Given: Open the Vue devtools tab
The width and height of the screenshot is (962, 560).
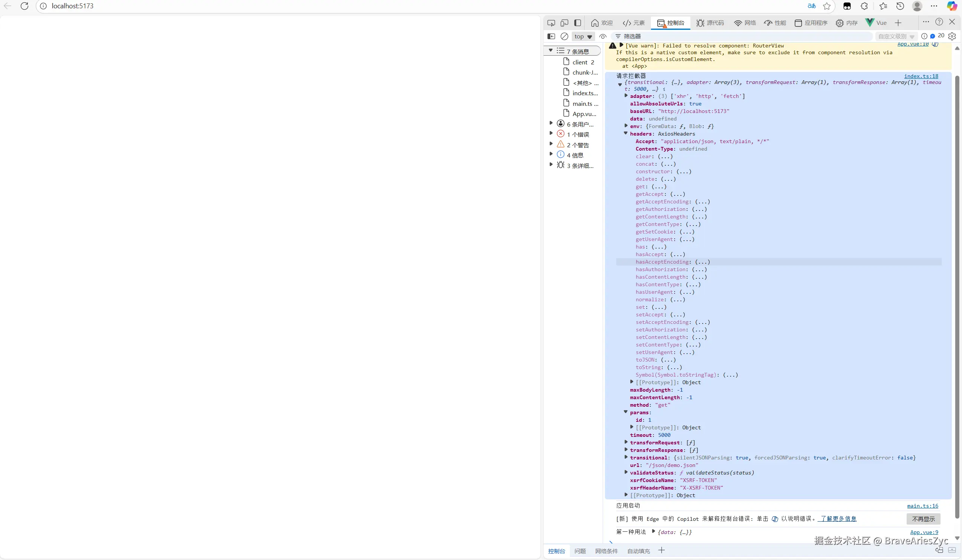Looking at the screenshot, I should coord(876,23).
